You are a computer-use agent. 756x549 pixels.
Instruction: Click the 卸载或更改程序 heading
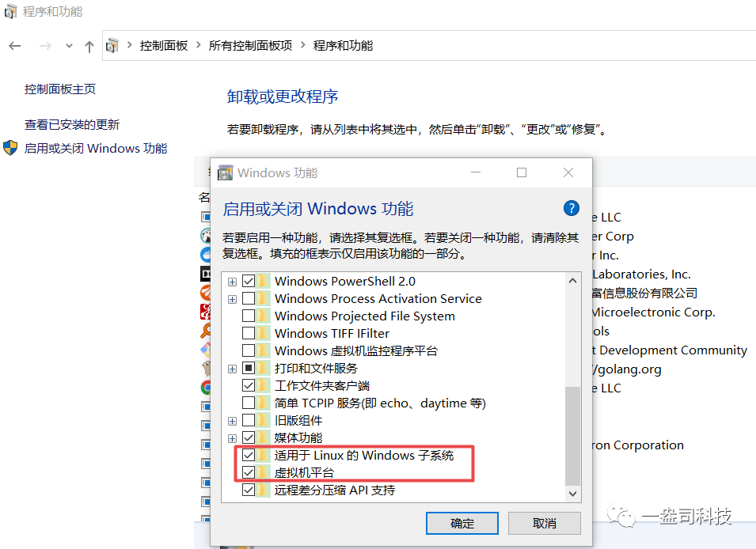[283, 97]
